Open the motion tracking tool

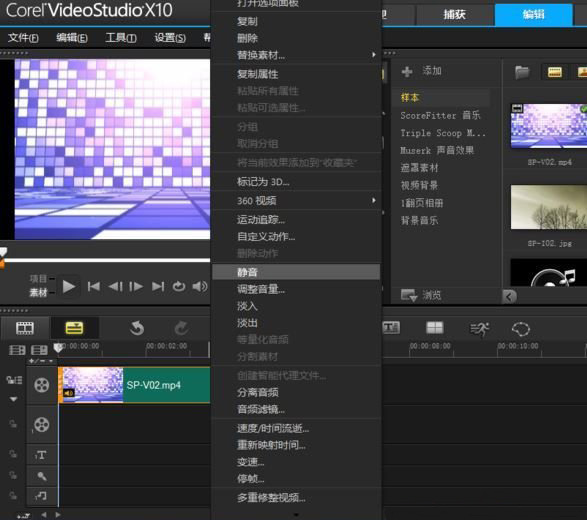[480, 329]
